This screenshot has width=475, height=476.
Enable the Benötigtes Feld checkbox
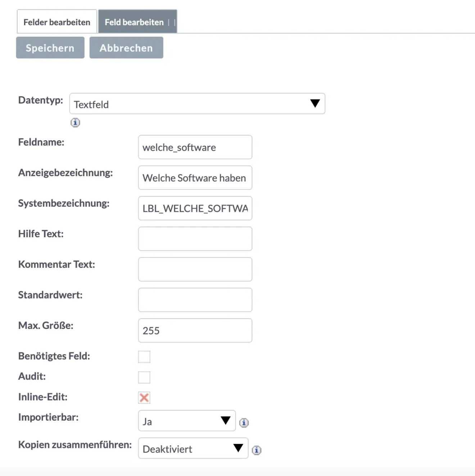coord(144,357)
